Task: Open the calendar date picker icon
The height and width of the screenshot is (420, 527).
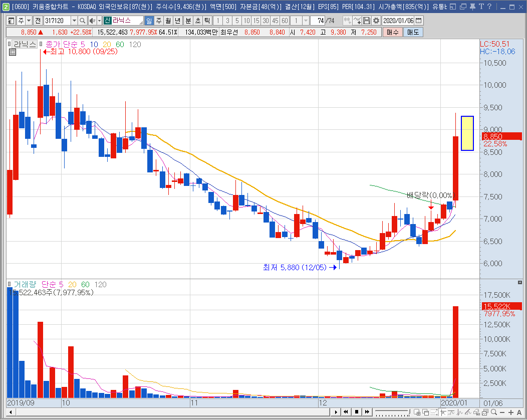Action: [419, 21]
